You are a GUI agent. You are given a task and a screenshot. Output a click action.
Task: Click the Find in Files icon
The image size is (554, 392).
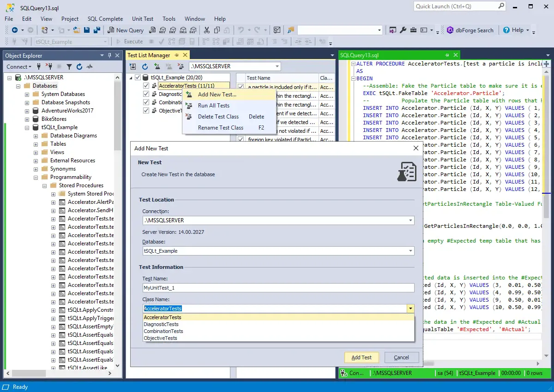290,30
